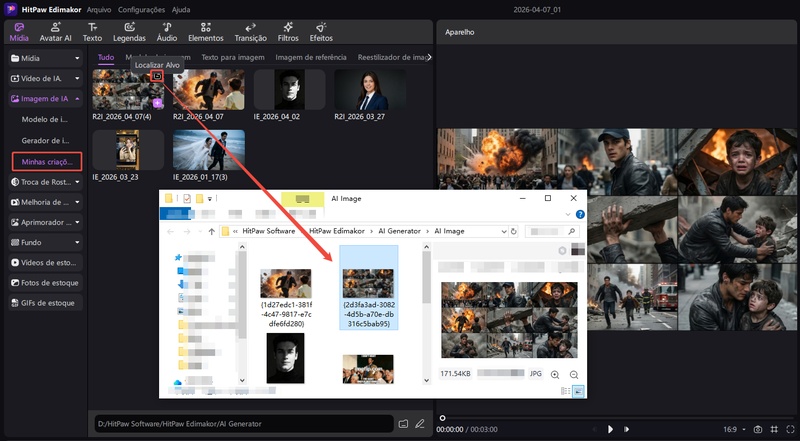The image size is (800, 441).
Task: Switch Explorer to large thumbnails view
Action: 579,392
